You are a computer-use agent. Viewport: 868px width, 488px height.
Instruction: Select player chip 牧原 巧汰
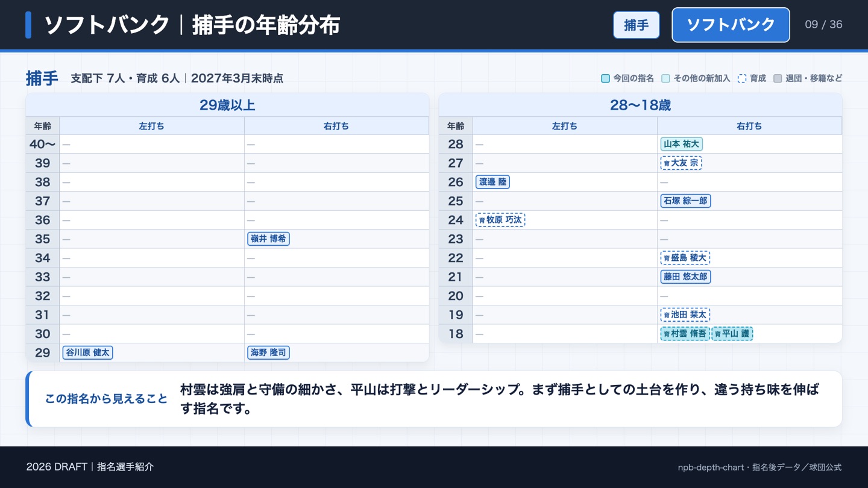click(500, 220)
